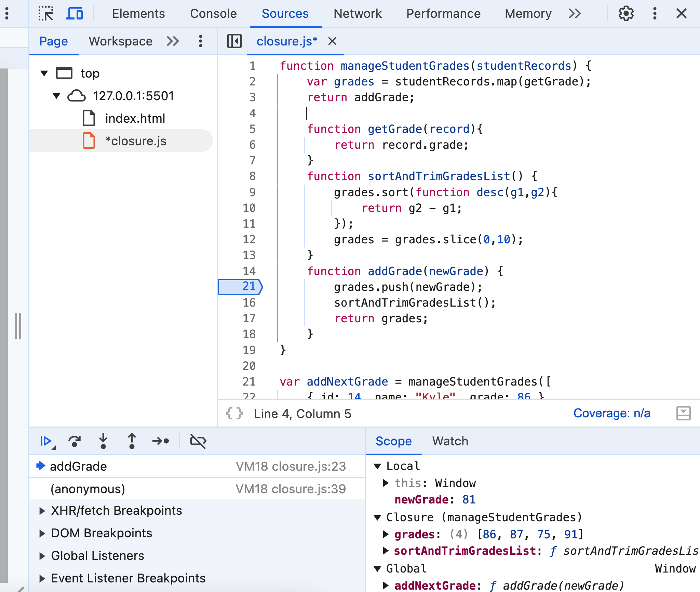Click the VM18 closure.js:23 location link
This screenshot has height=592, width=700.
(291, 467)
